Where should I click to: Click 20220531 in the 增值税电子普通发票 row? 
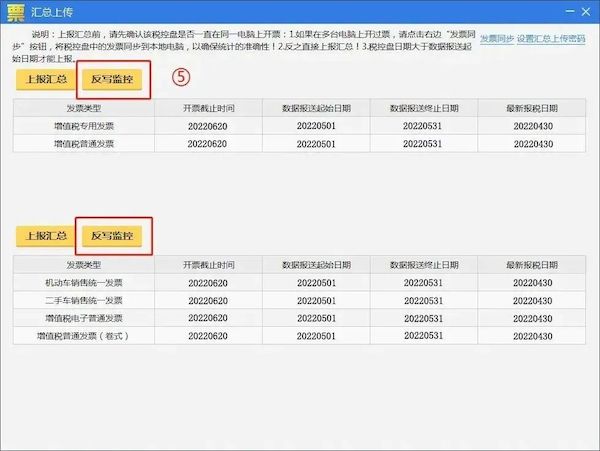tap(423, 318)
